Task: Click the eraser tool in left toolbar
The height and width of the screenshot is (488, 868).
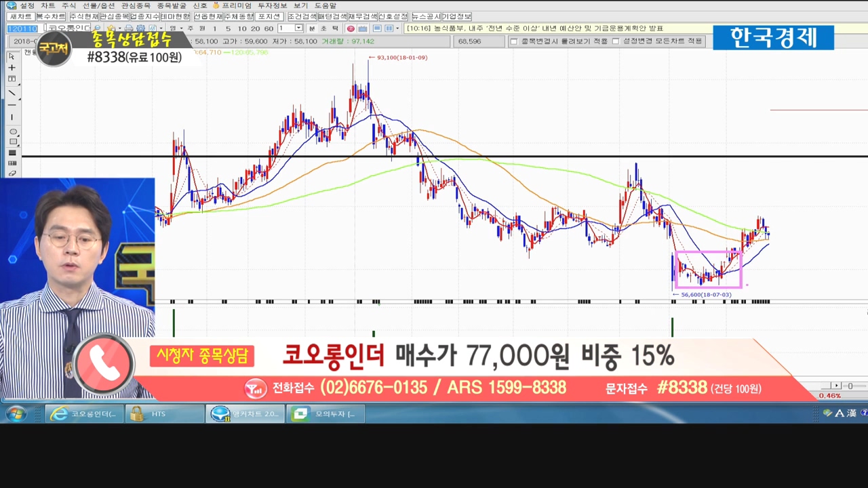Action: (x=12, y=174)
